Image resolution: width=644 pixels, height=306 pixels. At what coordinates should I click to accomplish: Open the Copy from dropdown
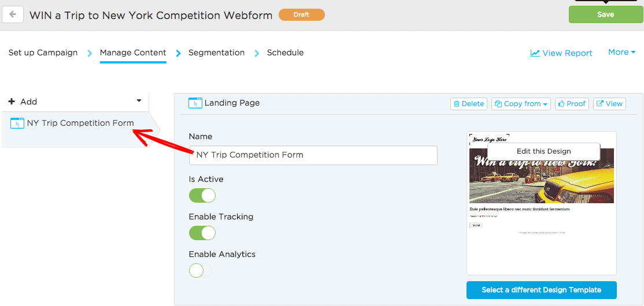click(521, 104)
